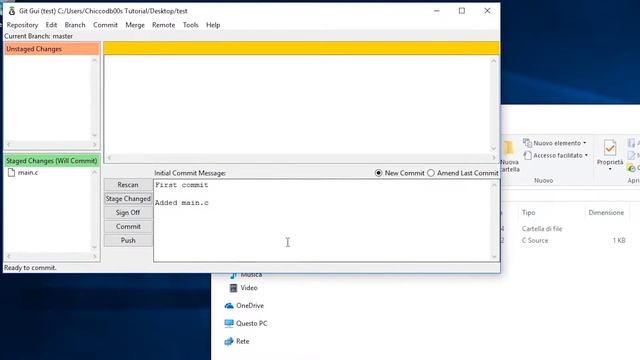The image size is (640, 360).
Task: Open the Branch menu
Action: 75,25
